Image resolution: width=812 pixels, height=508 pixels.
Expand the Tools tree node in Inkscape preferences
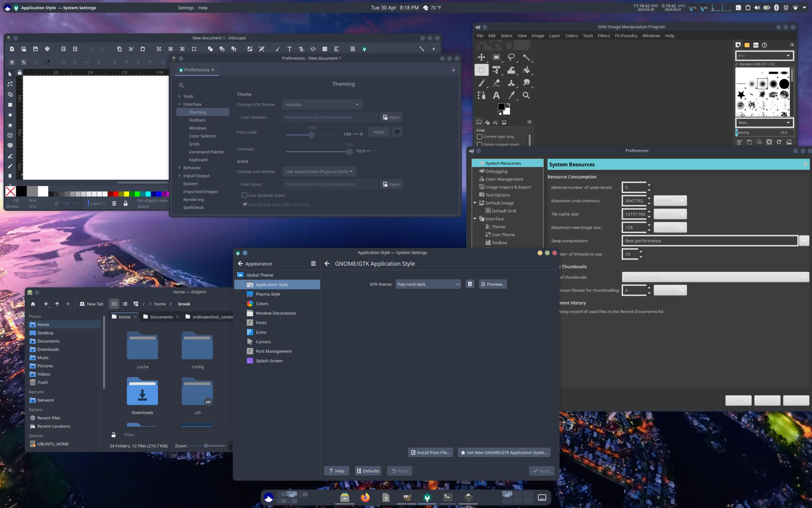tap(180, 97)
